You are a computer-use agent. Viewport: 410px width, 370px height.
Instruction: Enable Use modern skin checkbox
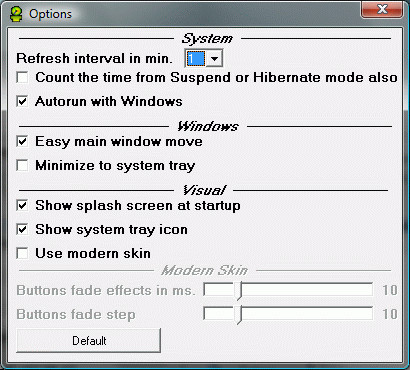(x=22, y=253)
